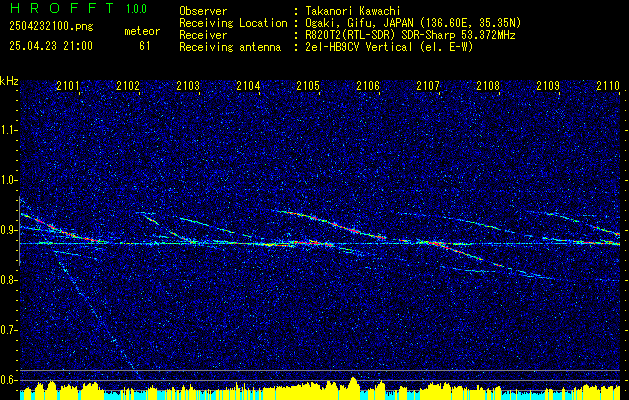Click the 2110 time marker
The image size is (629, 400).
tap(609, 86)
